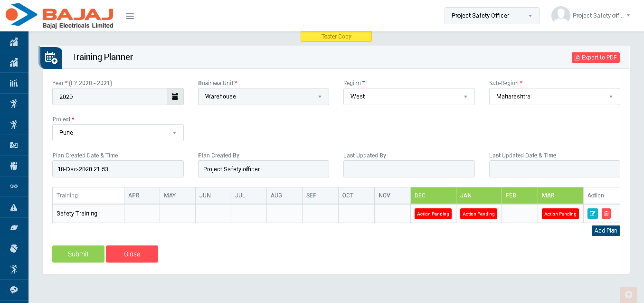The height and width of the screenshot is (303, 644).
Task: Click the user profile avatar in the header
Action: [560, 15]
